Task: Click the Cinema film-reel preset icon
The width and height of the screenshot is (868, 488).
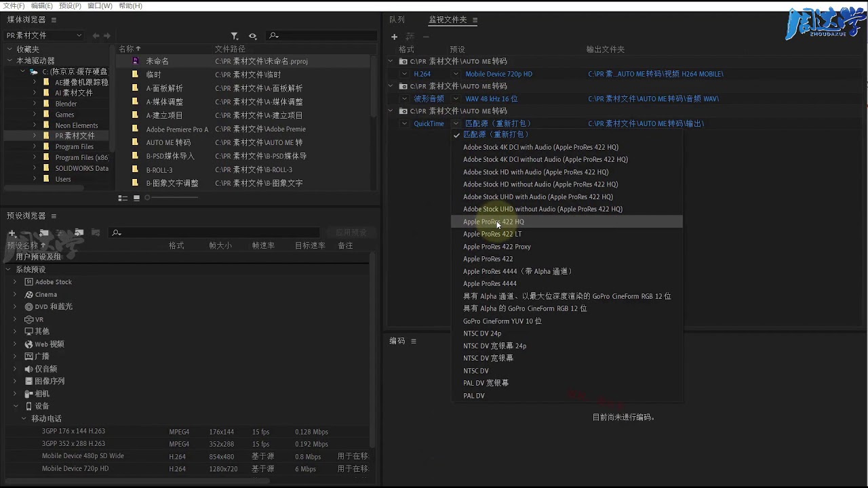Action: 28,295
